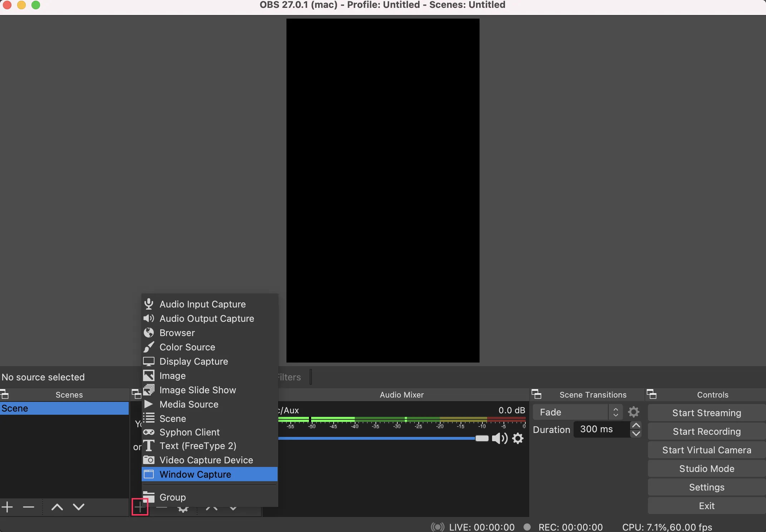Increase transition duration with up arrow
Screen dimensions: 766x532
click(x=636, y=425)
